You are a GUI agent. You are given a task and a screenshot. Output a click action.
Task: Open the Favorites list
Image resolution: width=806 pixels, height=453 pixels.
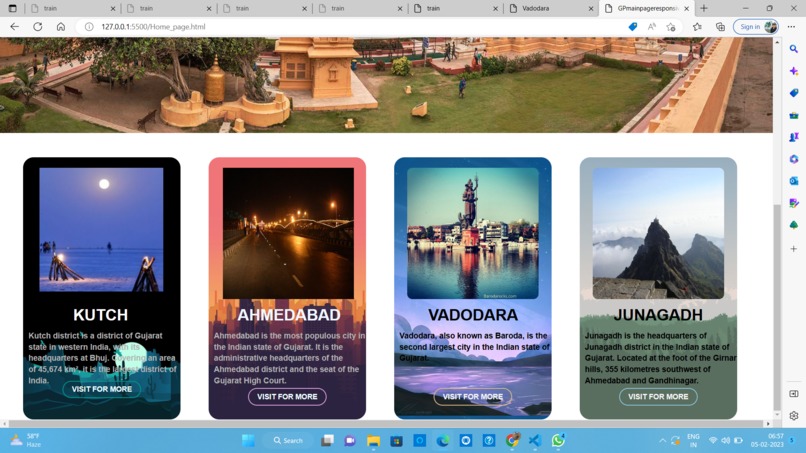pos(697,27)
